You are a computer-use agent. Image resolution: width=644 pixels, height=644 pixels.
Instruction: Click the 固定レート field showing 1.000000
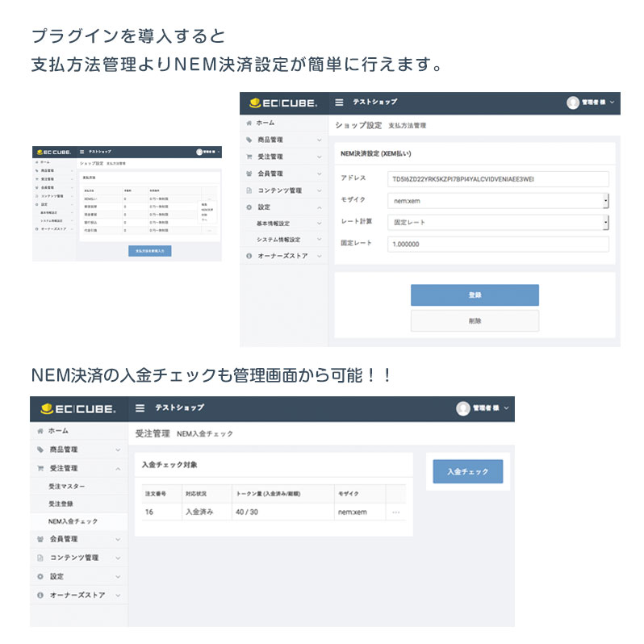coord(498,244)
